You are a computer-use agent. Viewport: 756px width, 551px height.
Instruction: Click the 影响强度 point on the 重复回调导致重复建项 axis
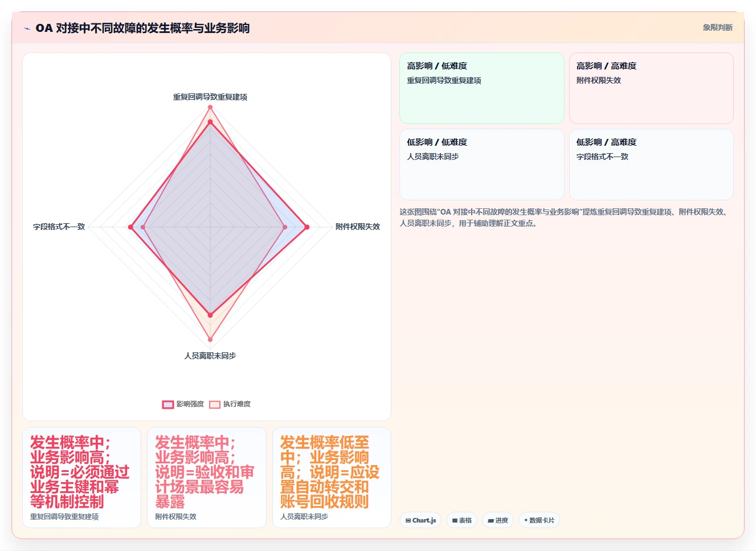tap(210, 122)
